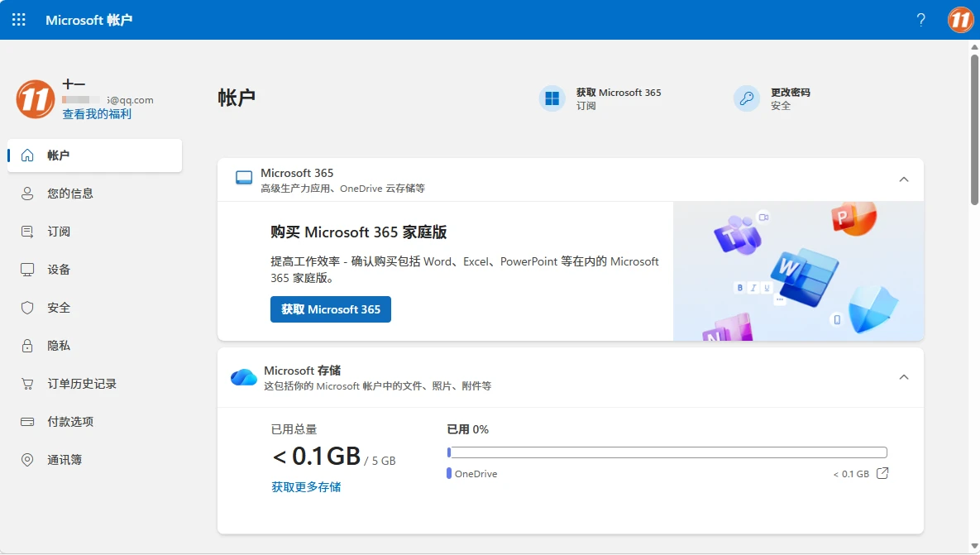Open 设备 in the sidebar
The height and width of the screenshot is (555, 980).
[x=95, y=270]
